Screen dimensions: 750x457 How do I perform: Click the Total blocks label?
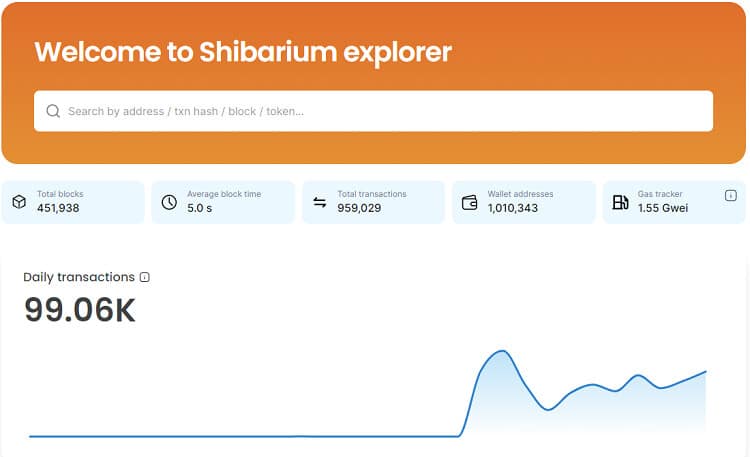click(60, 194)
